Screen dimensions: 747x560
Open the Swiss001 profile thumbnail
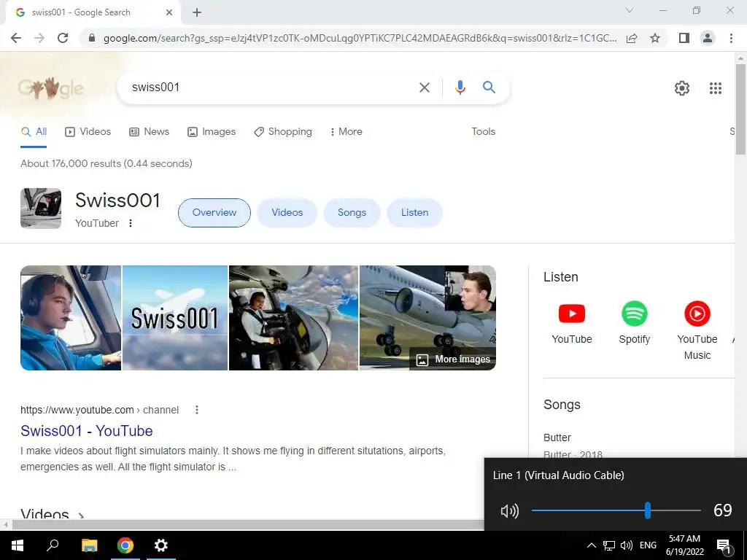click(41, 209)
